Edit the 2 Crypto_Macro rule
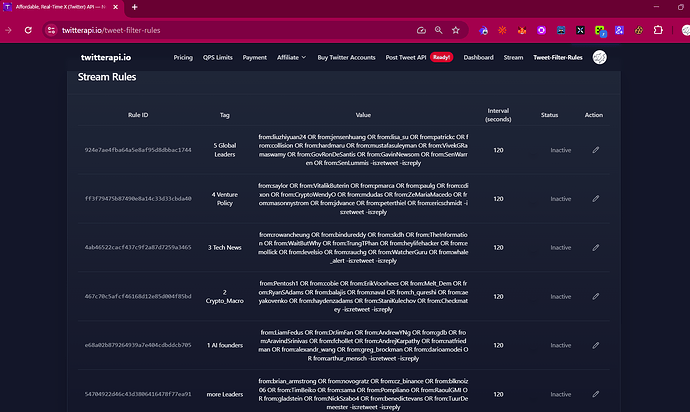 pos(595,297)
